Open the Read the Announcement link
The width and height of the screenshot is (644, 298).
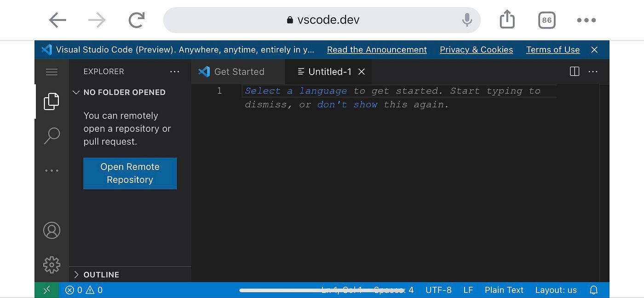376,50
